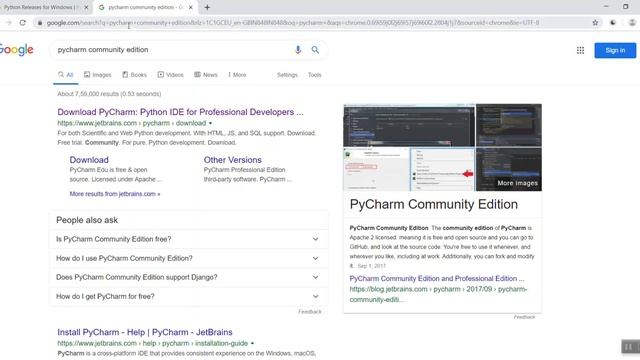Open the More search options menu

(237, 75)
